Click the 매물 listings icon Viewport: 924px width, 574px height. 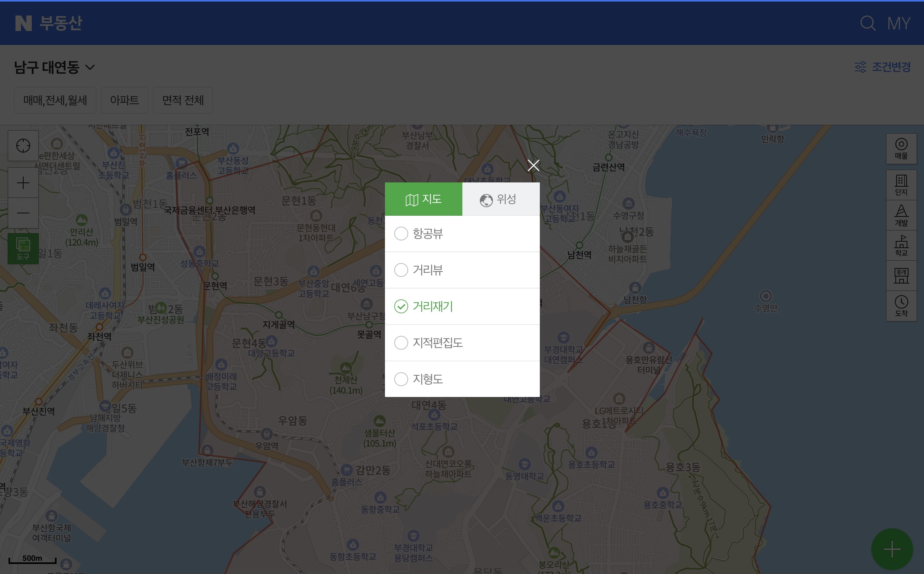901,149
